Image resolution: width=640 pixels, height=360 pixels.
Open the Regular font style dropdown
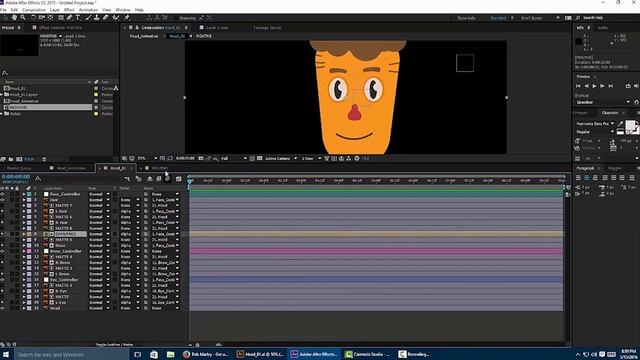(x=595, y=132)
